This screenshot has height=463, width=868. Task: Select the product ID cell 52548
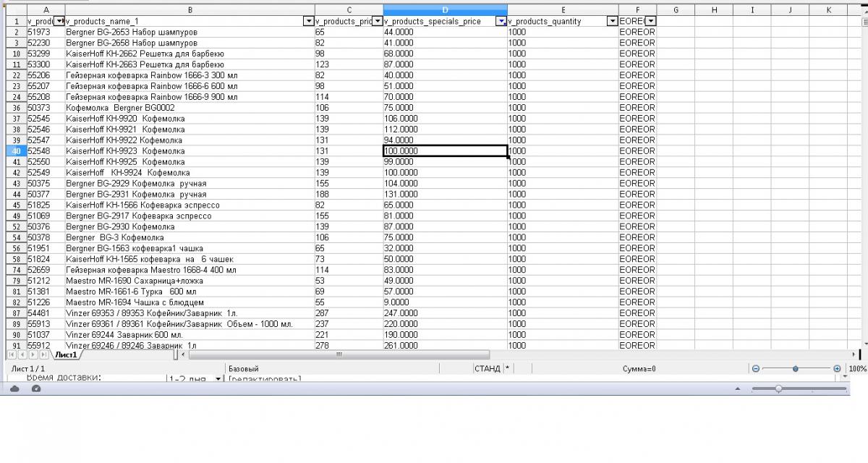point(46,151)
